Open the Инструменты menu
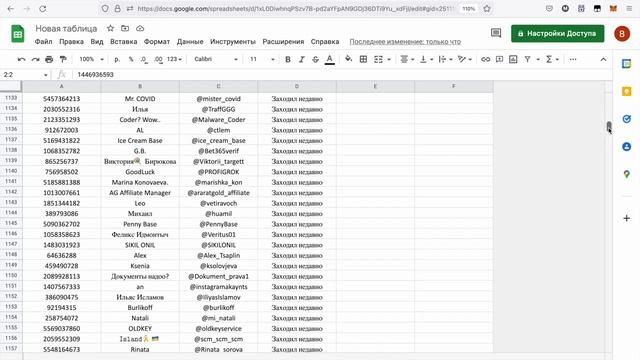The height and width of the screenshot is (360, 640). coord(233,42)
